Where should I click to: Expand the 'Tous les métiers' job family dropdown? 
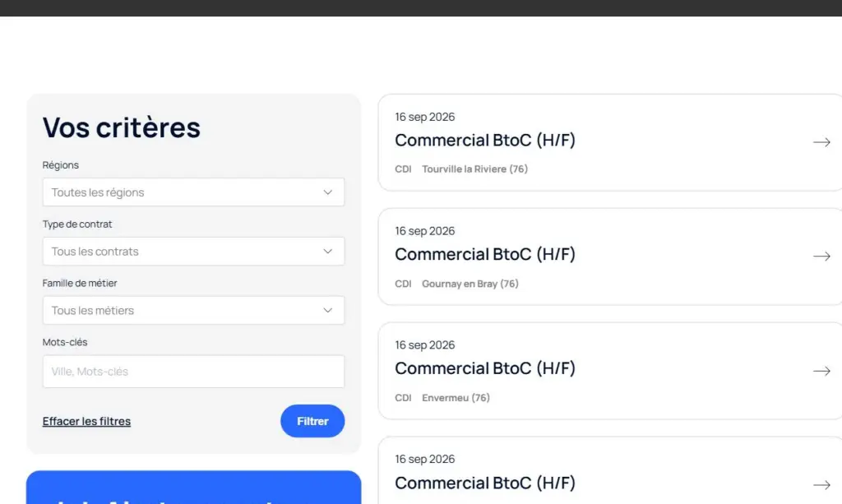tap(193, 310)
